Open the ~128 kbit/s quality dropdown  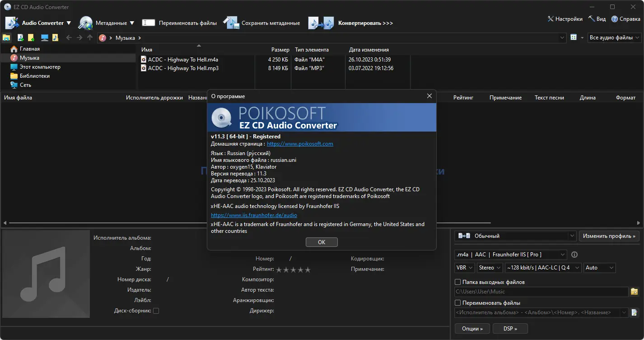543,268
